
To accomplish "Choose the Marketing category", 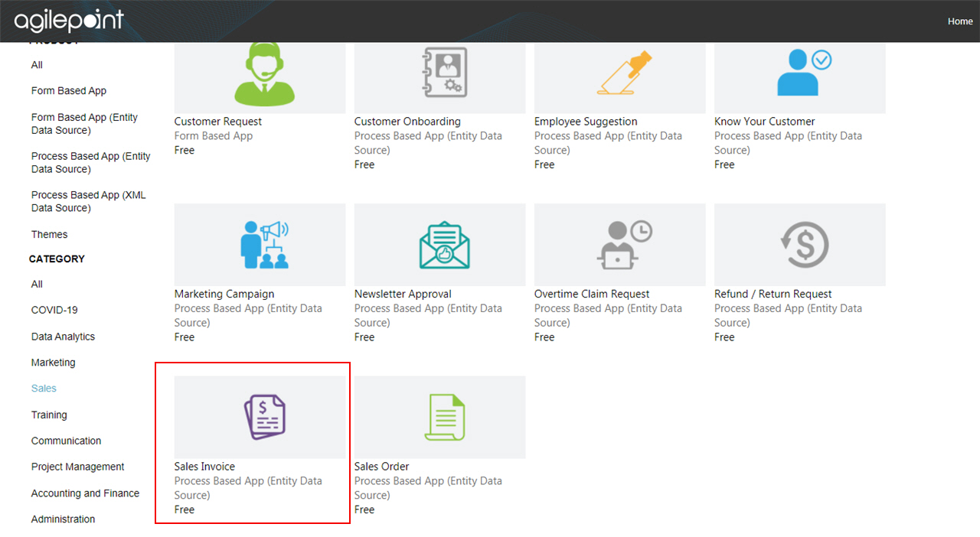I will pos(53,363).
